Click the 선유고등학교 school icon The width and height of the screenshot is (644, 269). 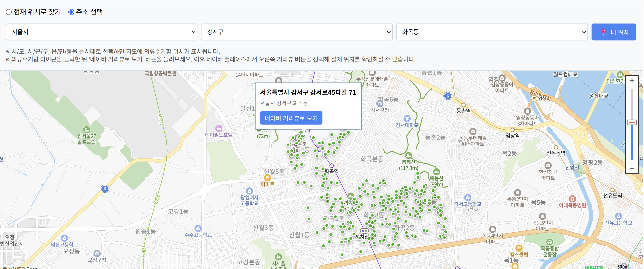[x=618, y=216]
